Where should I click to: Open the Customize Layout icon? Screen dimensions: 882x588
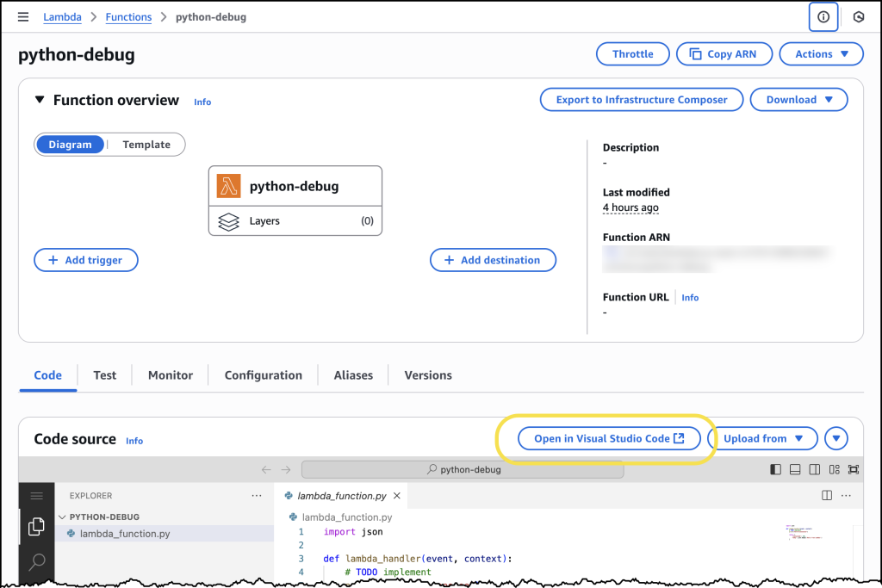[833, 469]
